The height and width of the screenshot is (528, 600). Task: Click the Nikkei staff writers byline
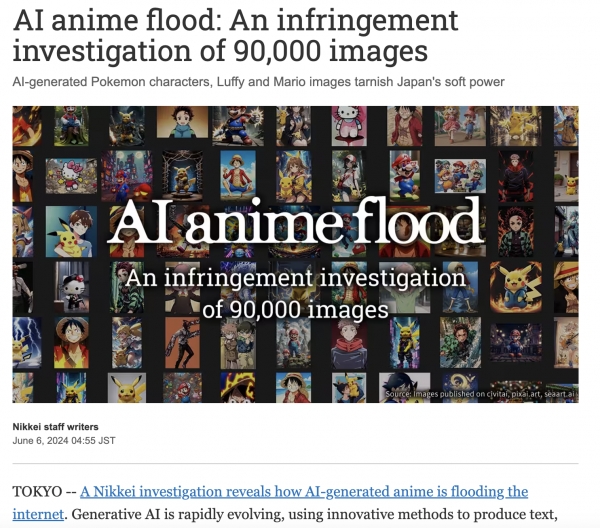coord(55,427)
